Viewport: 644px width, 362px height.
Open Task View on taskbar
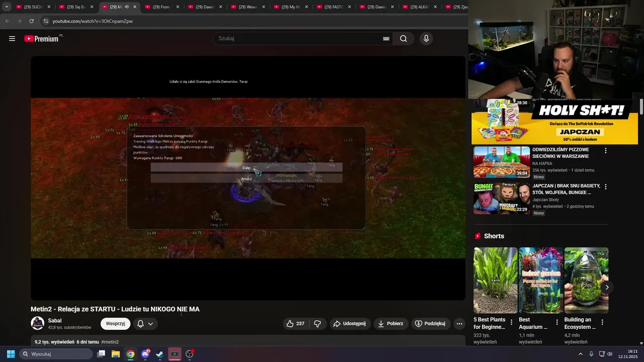(101, 354)
